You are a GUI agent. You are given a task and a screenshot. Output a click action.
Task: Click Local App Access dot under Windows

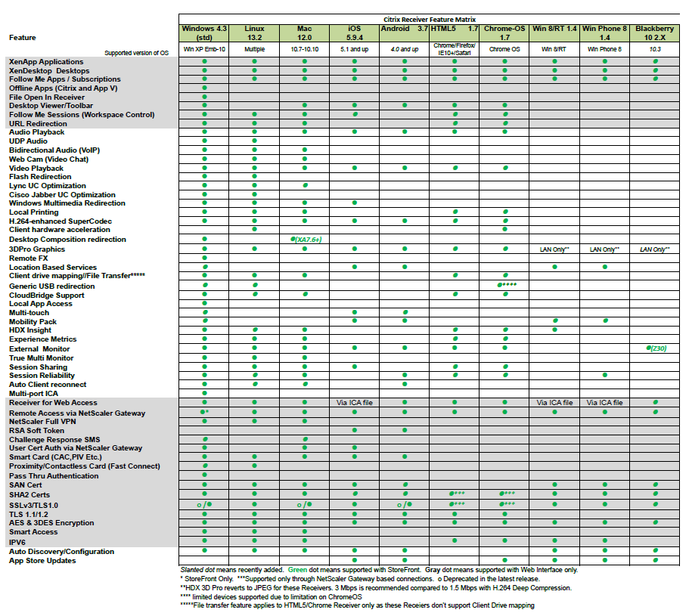(x=204, y=303)
